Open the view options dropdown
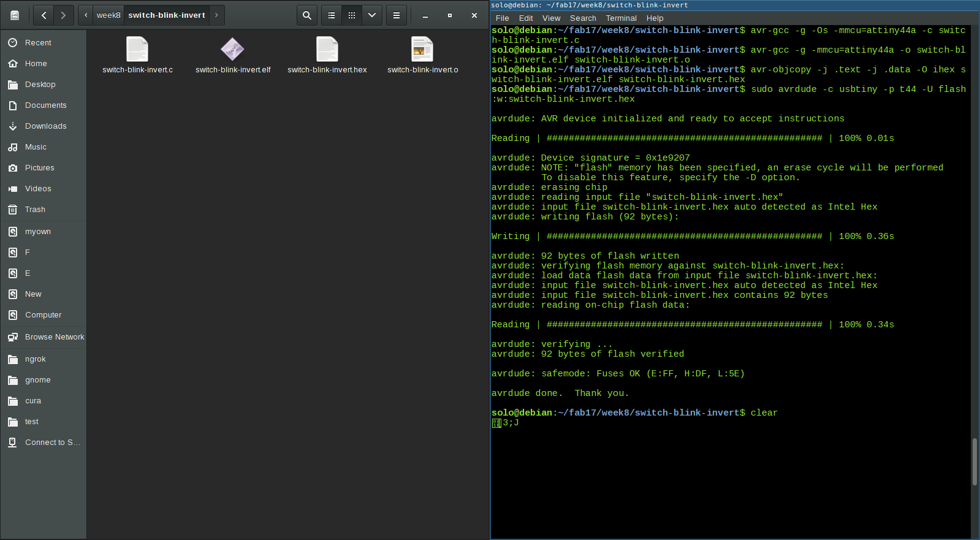This screenshot has width=980, height=540. pyautogui.click(x=372, y=15)
